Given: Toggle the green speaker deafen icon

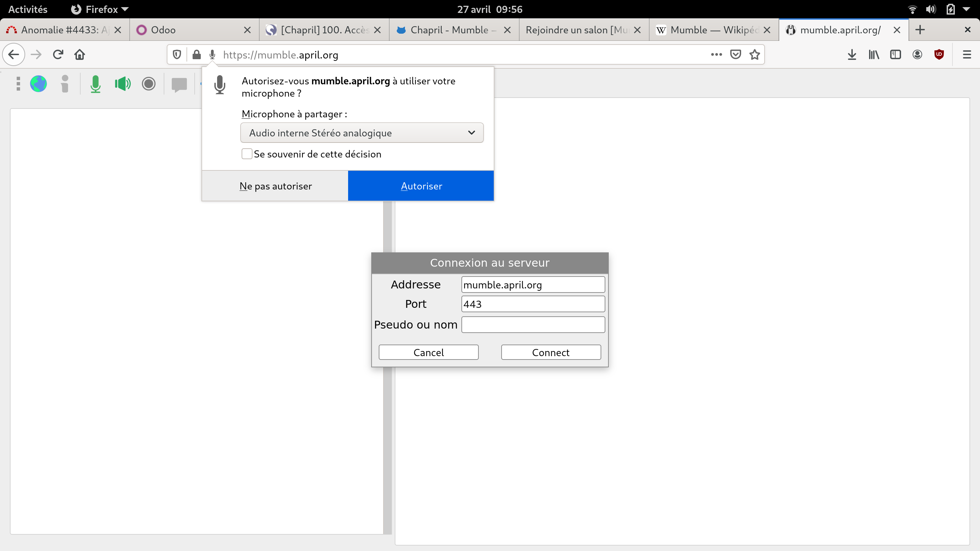Looking at the screenshot, I should (x=122, y=84).
